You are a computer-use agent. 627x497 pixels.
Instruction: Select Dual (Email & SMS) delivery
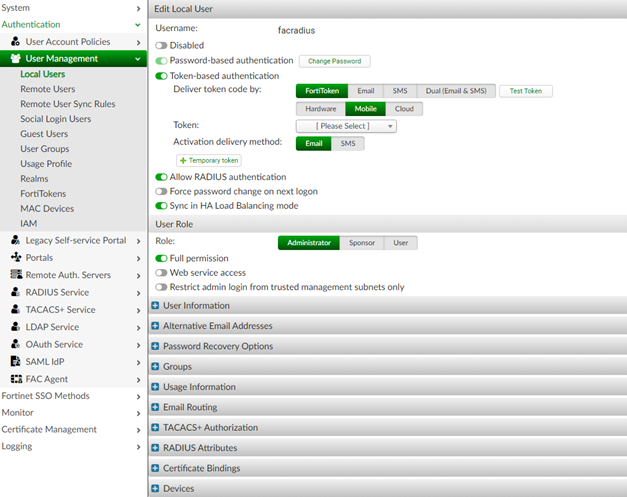pos(456,91)
